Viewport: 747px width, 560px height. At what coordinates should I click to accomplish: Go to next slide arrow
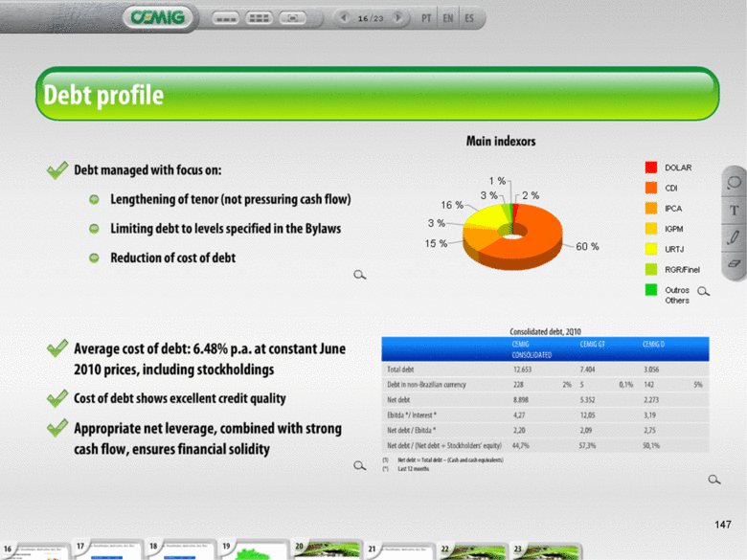click(x=397, y=18)
